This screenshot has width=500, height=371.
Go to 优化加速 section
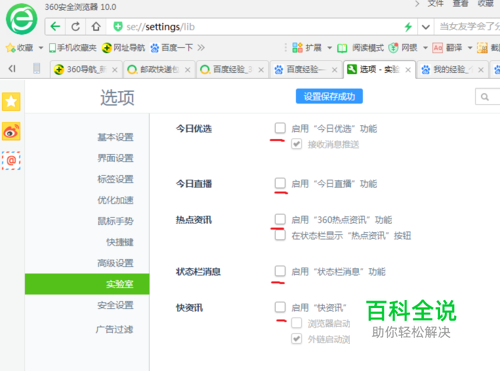click(115, 200)
